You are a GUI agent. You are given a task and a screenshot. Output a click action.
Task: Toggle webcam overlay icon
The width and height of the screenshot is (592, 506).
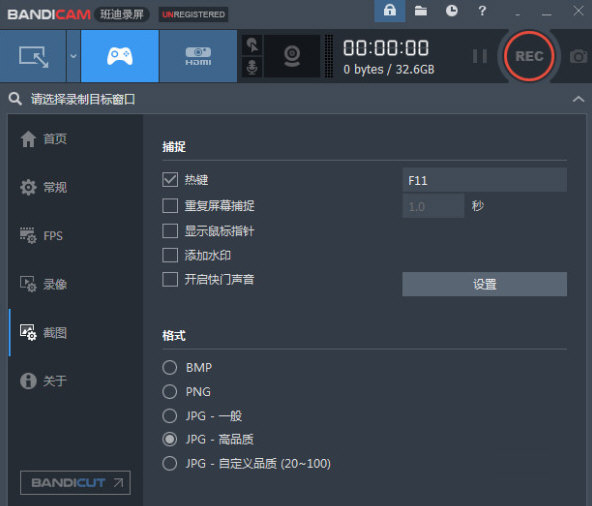tap(292, 56)
